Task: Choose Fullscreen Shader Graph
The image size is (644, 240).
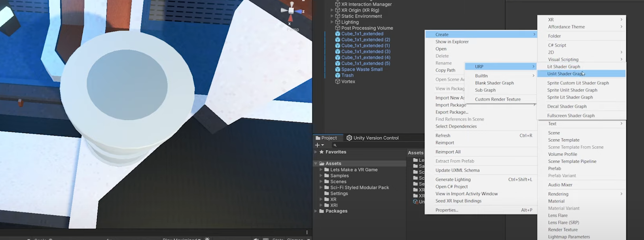Action: coord(581,115)
